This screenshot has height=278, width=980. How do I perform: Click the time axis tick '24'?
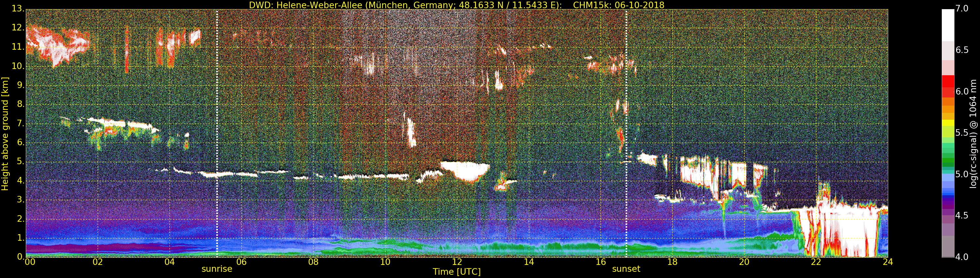[x=888, y=262]
